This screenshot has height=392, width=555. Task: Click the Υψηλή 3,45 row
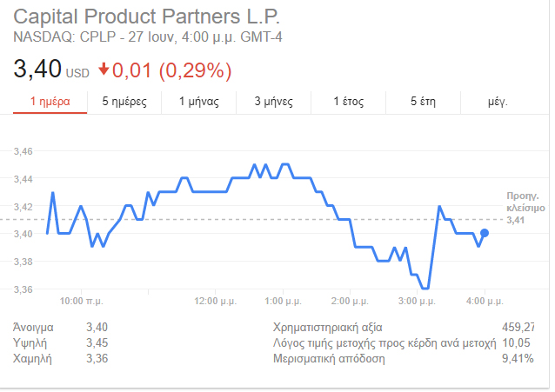coord(61,342)
